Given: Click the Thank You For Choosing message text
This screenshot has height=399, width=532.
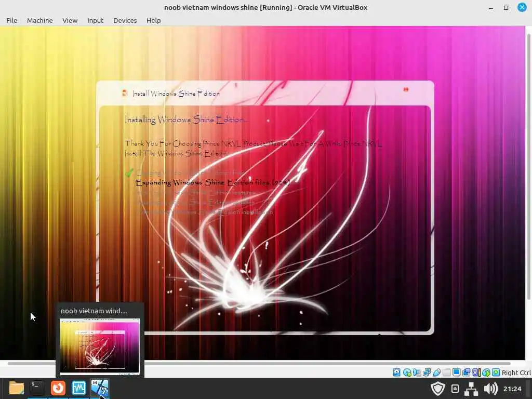Looking at the screenshot, I should tap(253, 148).
